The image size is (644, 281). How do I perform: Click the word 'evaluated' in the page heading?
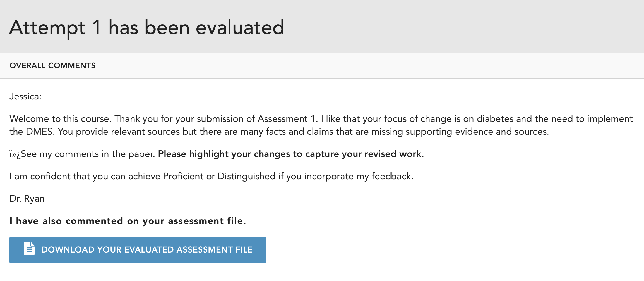[x=240, y=28]
